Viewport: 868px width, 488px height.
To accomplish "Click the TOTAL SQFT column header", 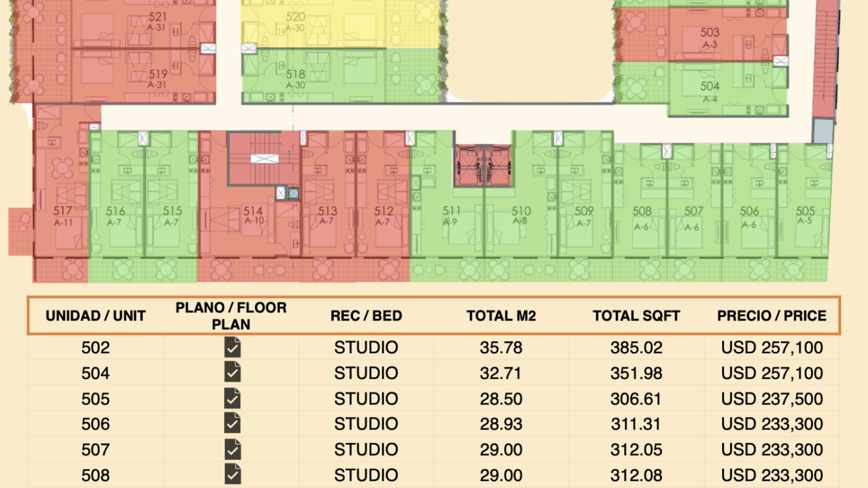I will coord(637,316).
